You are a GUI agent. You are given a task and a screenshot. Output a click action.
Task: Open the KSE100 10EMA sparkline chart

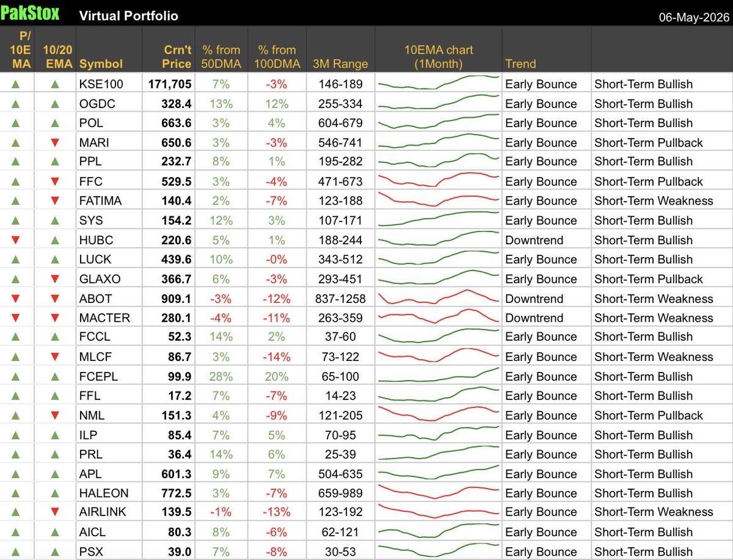[x=439, y=83]
